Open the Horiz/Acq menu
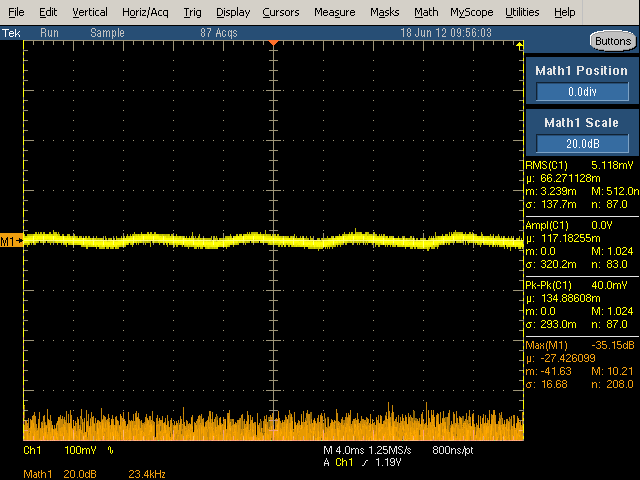The width and height of the screenshot is (640, 480). (x=145, y=12)
